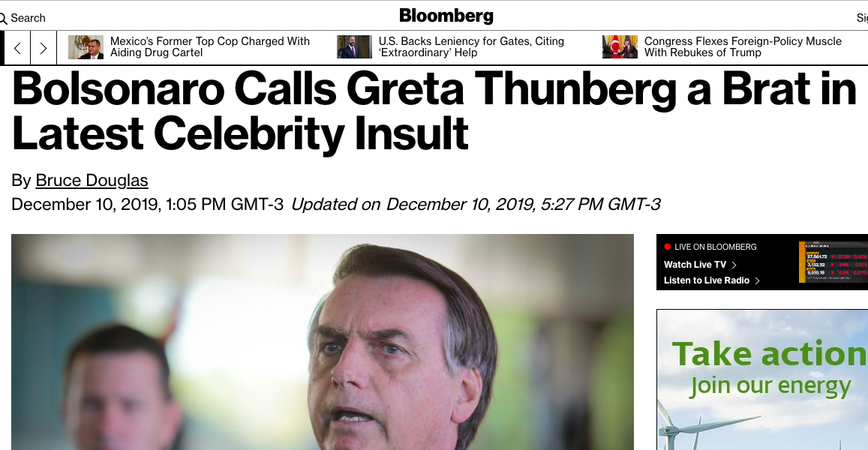Open the Gates leniency story thumbnail
This screenshot has width=868, height=450.
pos(354,47)
